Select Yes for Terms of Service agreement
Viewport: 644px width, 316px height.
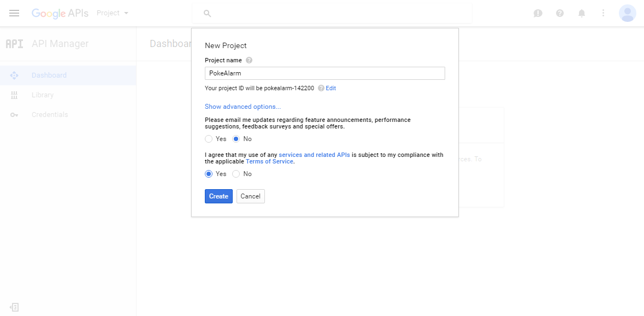tap(209, 174)
